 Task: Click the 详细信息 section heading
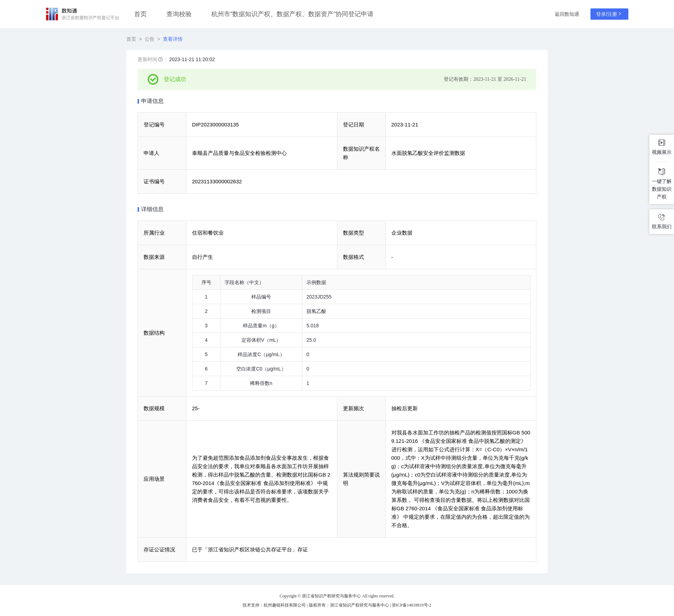pyautogui.click(x=152, y=209)
